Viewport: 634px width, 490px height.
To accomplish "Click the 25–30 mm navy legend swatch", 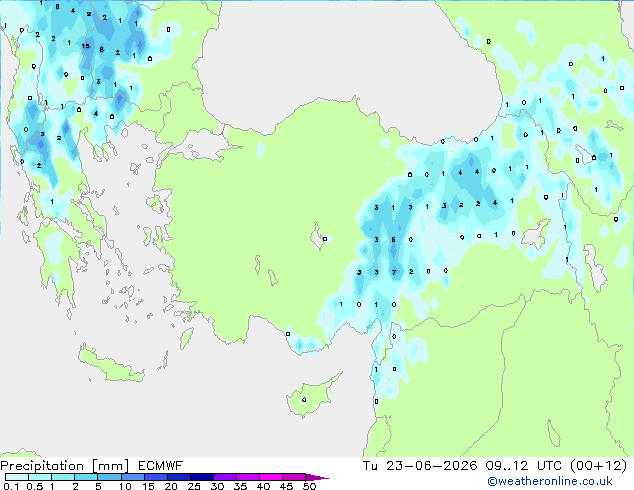I will click(x=201, y=477).
